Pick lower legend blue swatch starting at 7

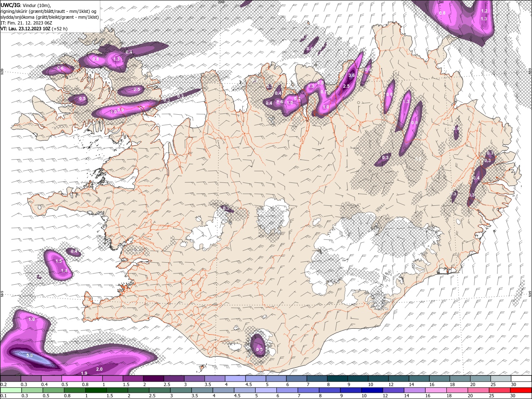[x=308, y=390]
